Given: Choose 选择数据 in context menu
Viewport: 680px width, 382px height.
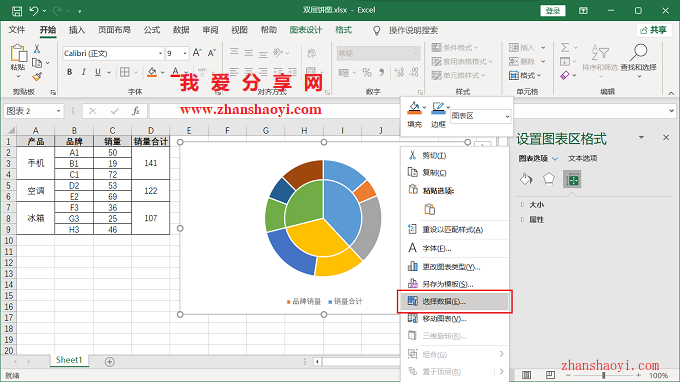Looking at the screenshot, I should [x=454, y=301].
